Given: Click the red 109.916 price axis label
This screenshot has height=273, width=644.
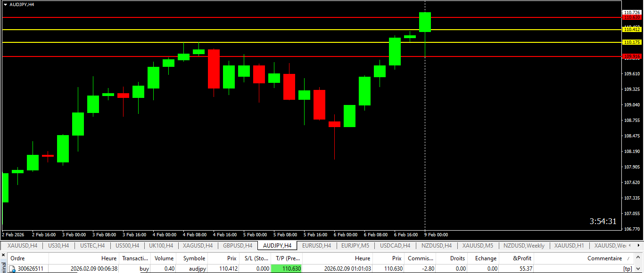Looking at the screenshot, I should [x=632, y=56].
